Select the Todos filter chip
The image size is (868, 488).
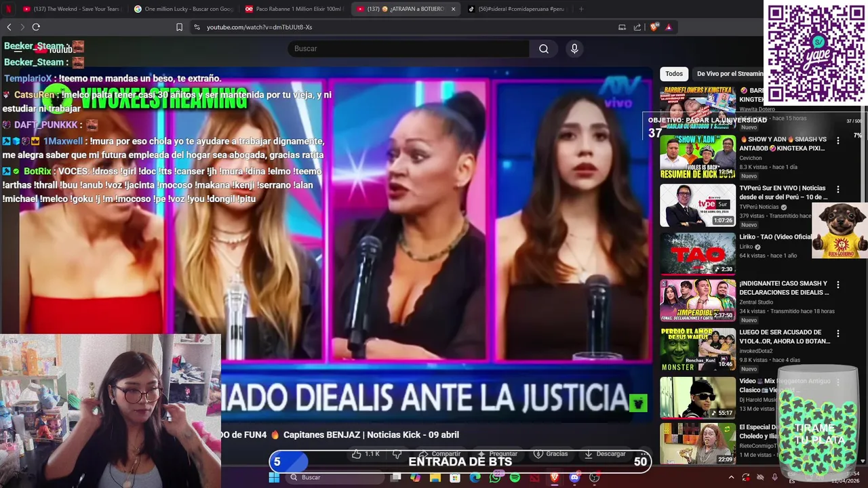674,74
